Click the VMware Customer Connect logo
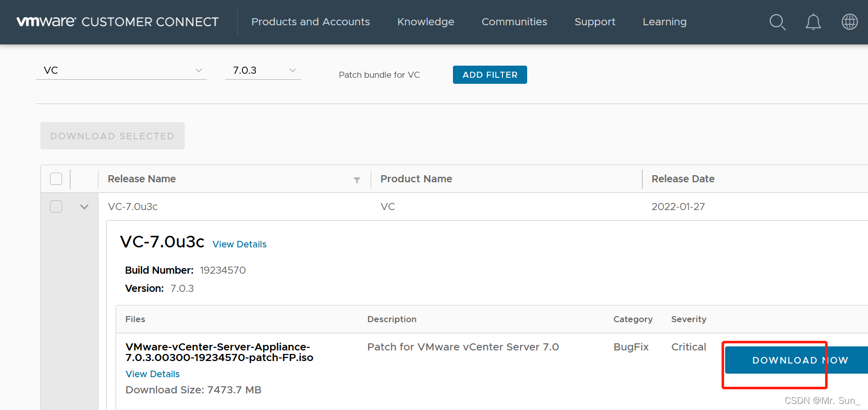The height and width of the screenshot is (410, 868). [118, 22]
